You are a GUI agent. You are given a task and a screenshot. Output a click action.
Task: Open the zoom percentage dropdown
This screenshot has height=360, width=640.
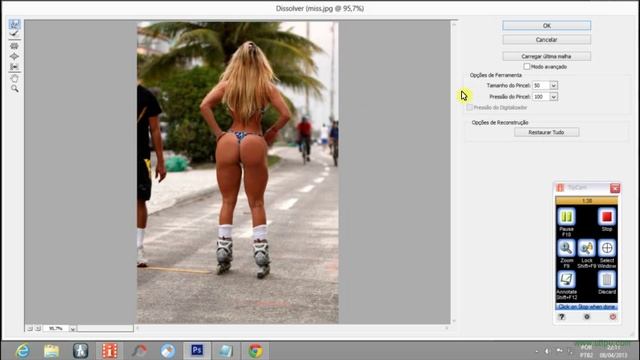[72, 328]
